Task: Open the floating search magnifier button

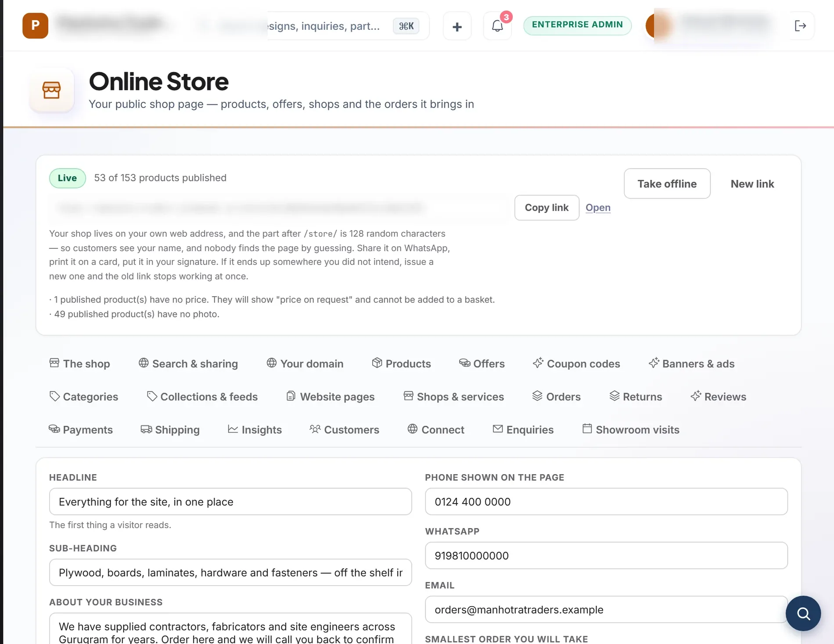Action: 803,613
